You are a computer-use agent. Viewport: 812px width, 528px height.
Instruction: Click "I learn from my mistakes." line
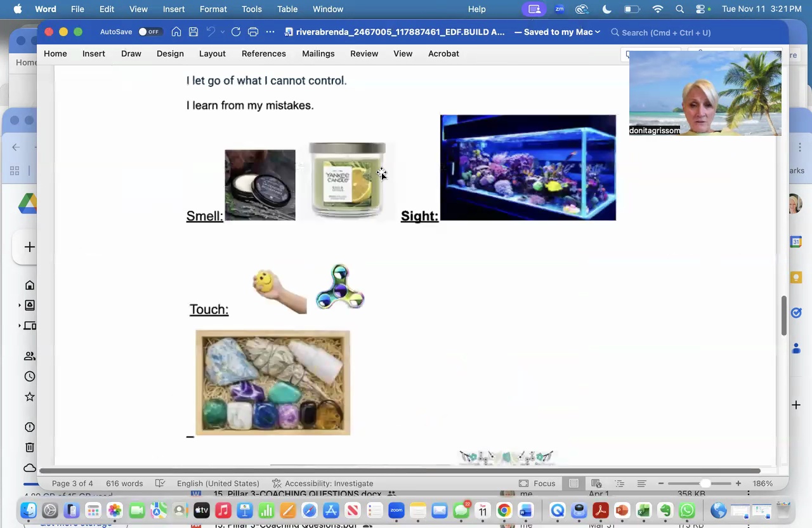coord(250,105)
